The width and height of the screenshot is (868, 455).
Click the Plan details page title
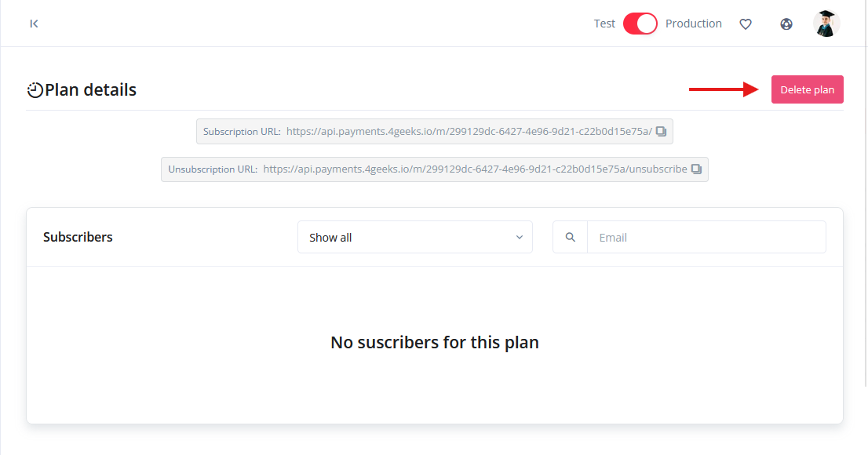click(90, 90)
